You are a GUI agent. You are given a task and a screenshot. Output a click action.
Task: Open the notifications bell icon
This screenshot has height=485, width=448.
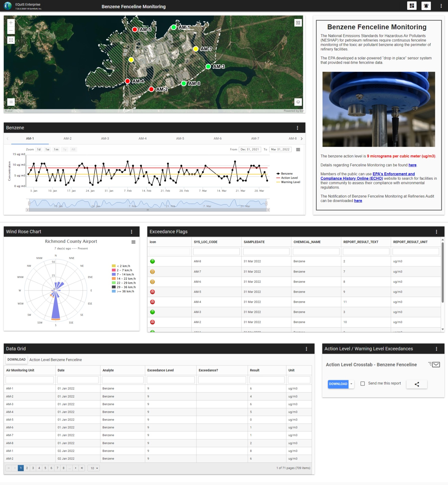(x=426, y=6)
